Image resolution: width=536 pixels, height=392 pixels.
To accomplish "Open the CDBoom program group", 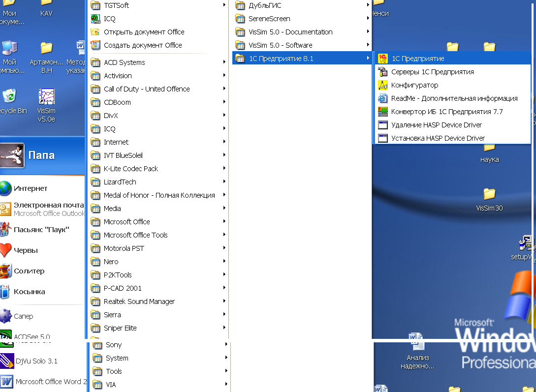I will tap(158, 102).
